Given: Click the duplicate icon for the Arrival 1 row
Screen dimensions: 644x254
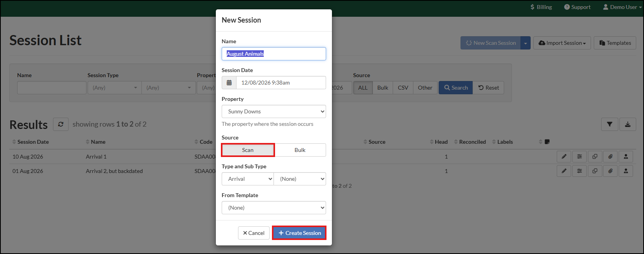Looking at the screenshot, I should [595, 157].
